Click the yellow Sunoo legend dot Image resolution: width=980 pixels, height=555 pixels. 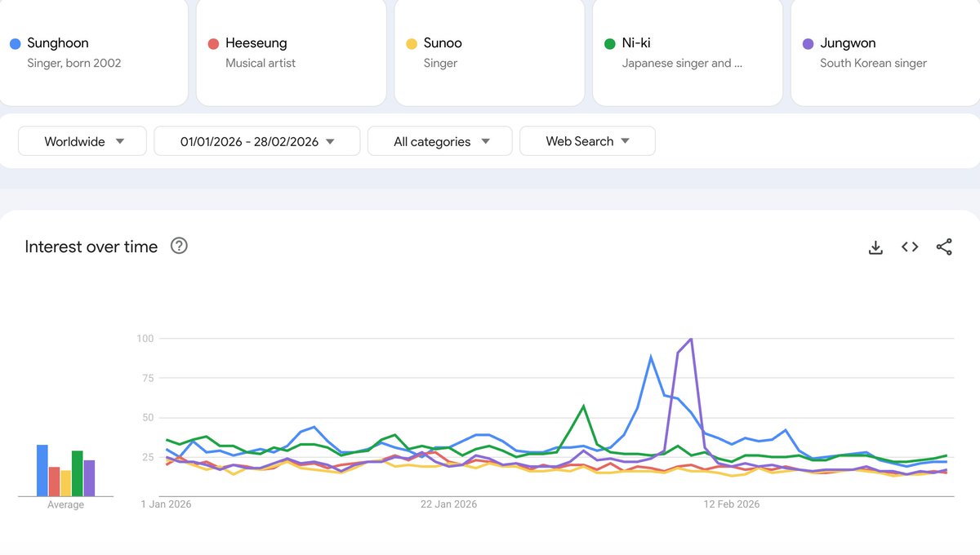click(x=413, y=43)
